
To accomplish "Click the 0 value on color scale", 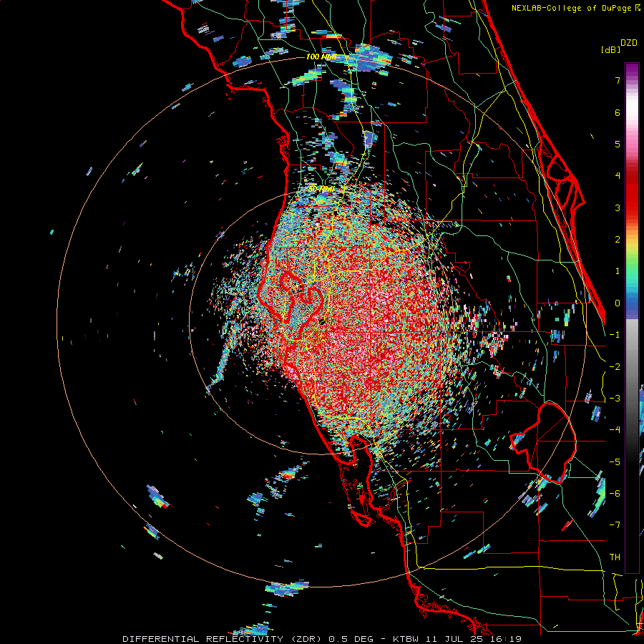I will click(618, 303).
